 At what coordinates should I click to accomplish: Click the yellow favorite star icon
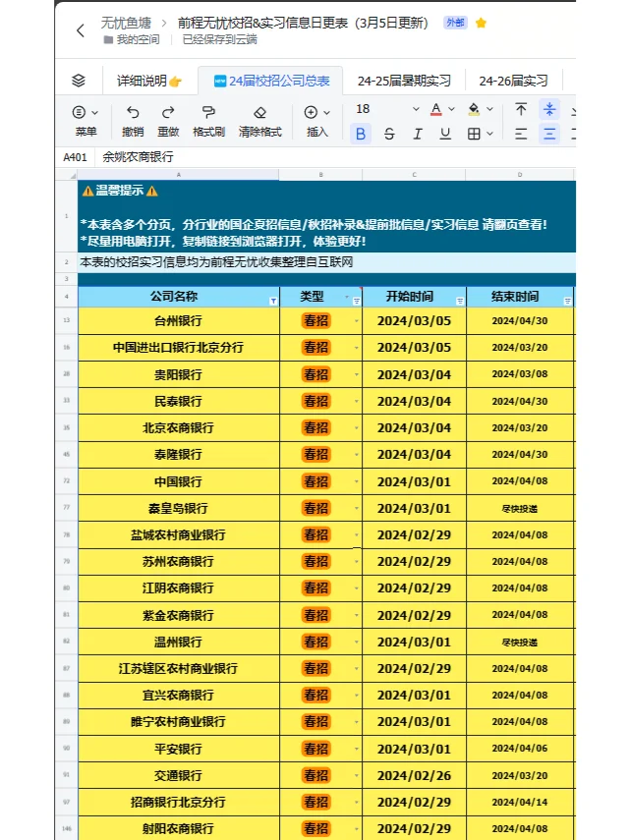pyautogui.click(x=481, y=23)
